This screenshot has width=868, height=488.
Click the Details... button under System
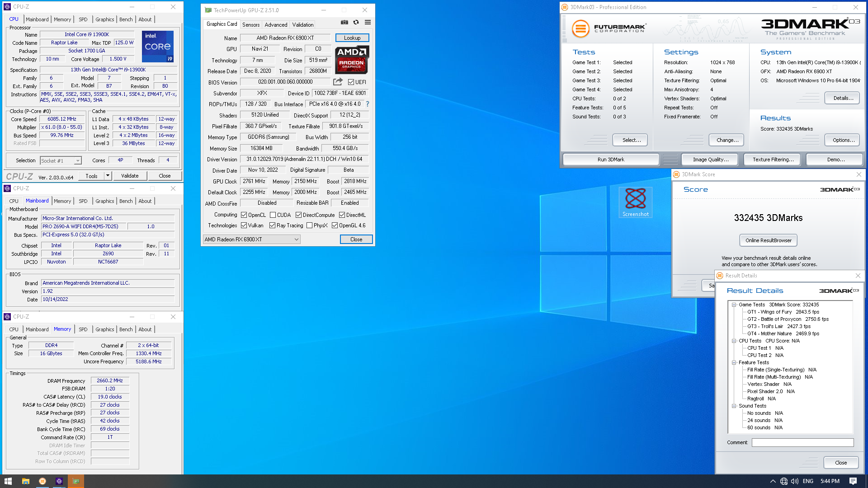tap(843, 98)
